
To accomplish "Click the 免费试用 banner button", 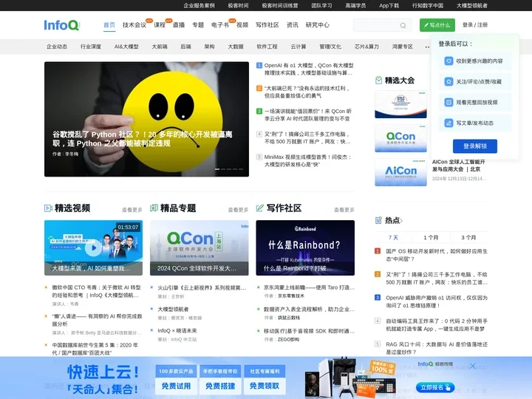I will [x=176, y=386].
